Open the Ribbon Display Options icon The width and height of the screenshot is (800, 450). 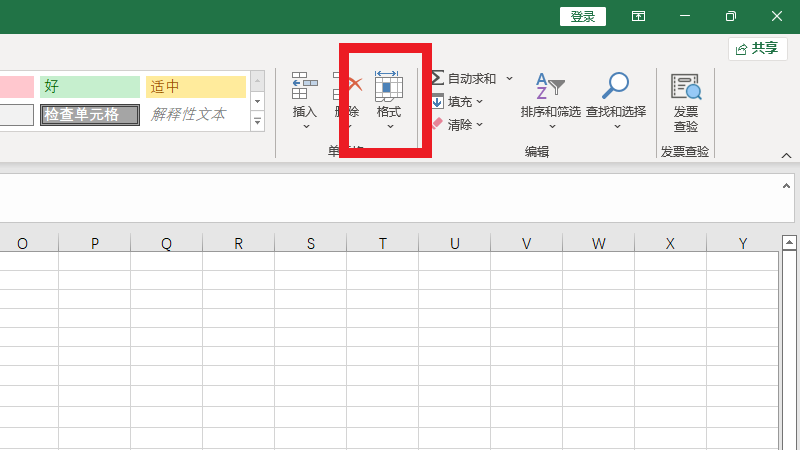[638, 16]
